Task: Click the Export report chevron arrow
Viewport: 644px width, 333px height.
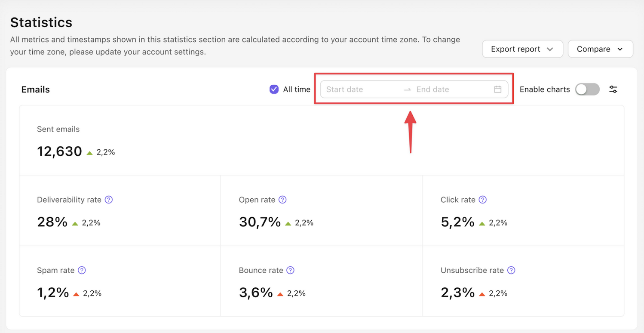Action: pos(550,49)
